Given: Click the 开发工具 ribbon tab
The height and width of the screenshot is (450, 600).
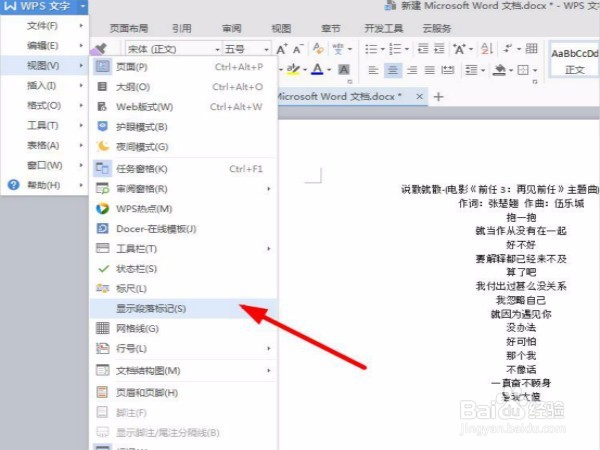Looking at the screenshot, I should pos(383,28).
